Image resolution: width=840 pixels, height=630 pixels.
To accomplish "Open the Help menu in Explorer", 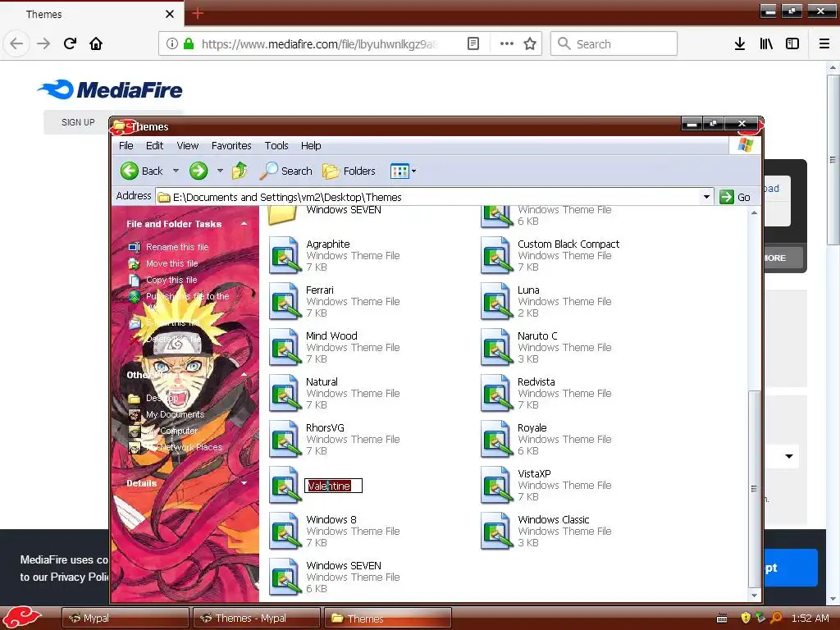I will click(311, 146).
